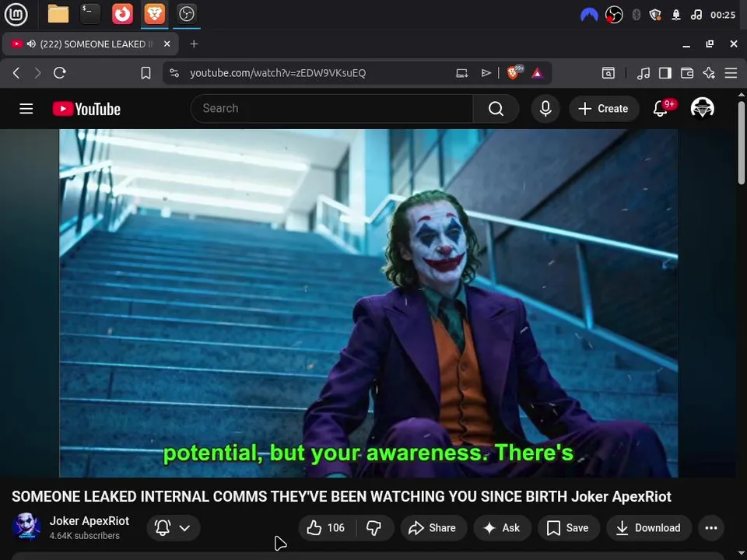Click the video player to pause
This screenshot has height=560, width=747.
pos(368,303)
